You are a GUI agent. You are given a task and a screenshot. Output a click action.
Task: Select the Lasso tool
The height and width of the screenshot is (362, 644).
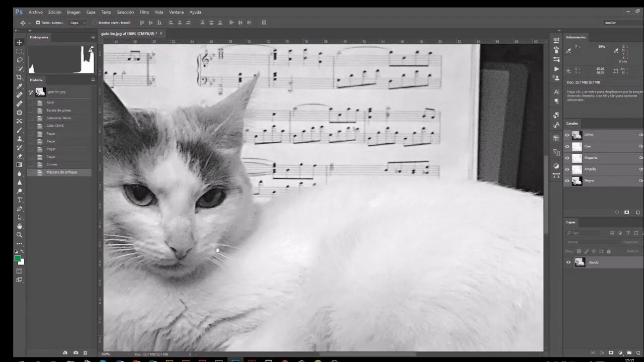click(x=20, y=60)
